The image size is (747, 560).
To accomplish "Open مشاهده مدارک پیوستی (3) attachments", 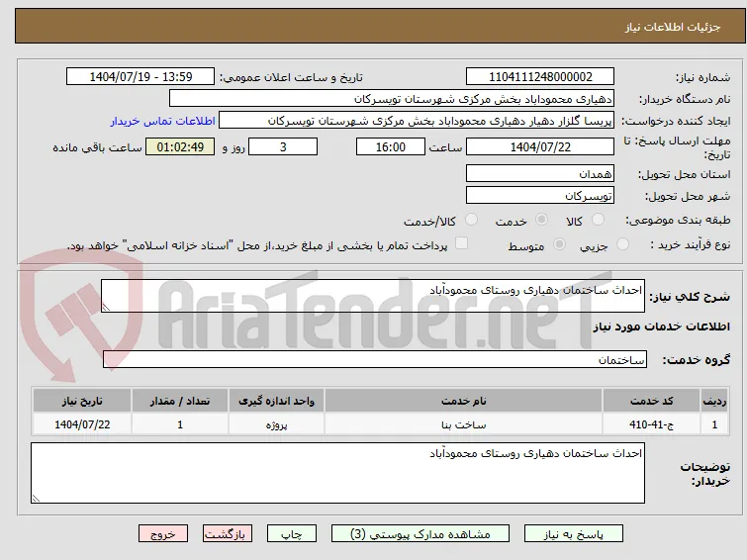I will pos(420,534).
